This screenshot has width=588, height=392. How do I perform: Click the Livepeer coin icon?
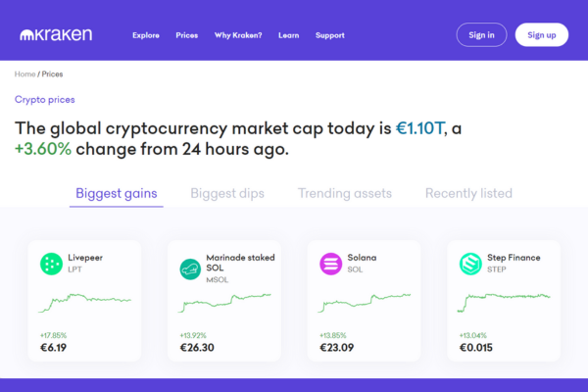(51, 263)
